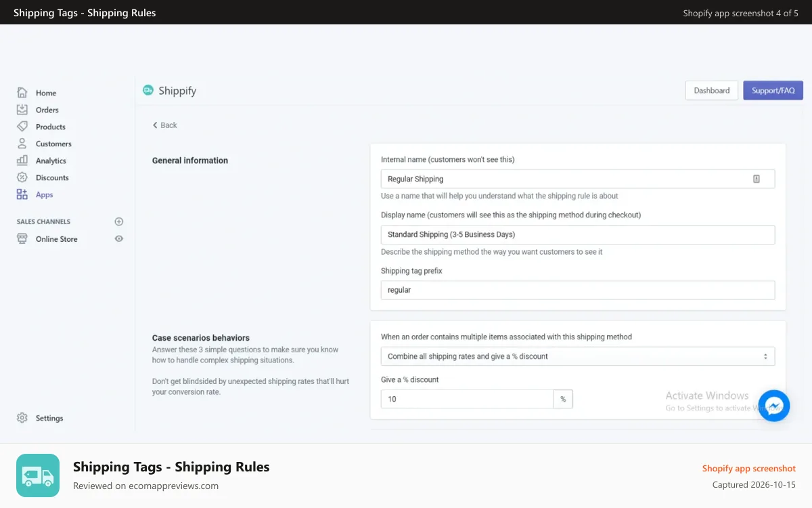Viewport: 812px width, 508px height.
Task: Go to Customers section
Action: tap(53, 144)
